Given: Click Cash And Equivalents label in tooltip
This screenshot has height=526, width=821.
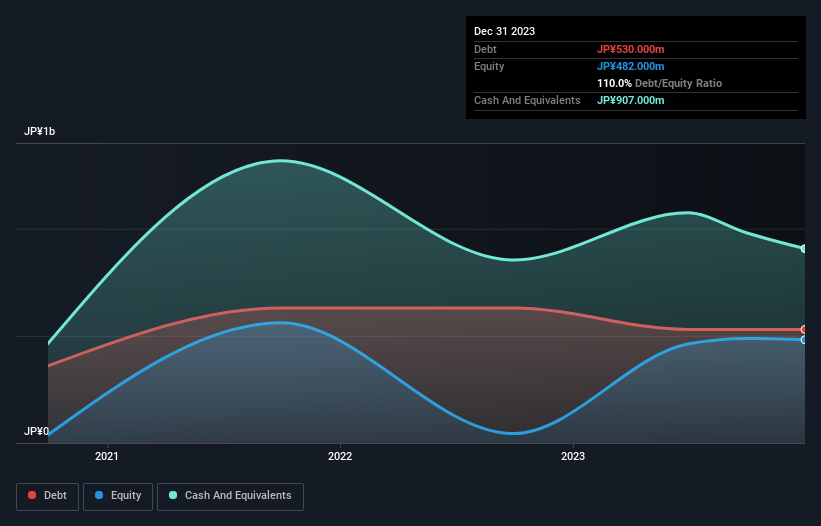Looking at the screenshot, I should click(527, 100).
